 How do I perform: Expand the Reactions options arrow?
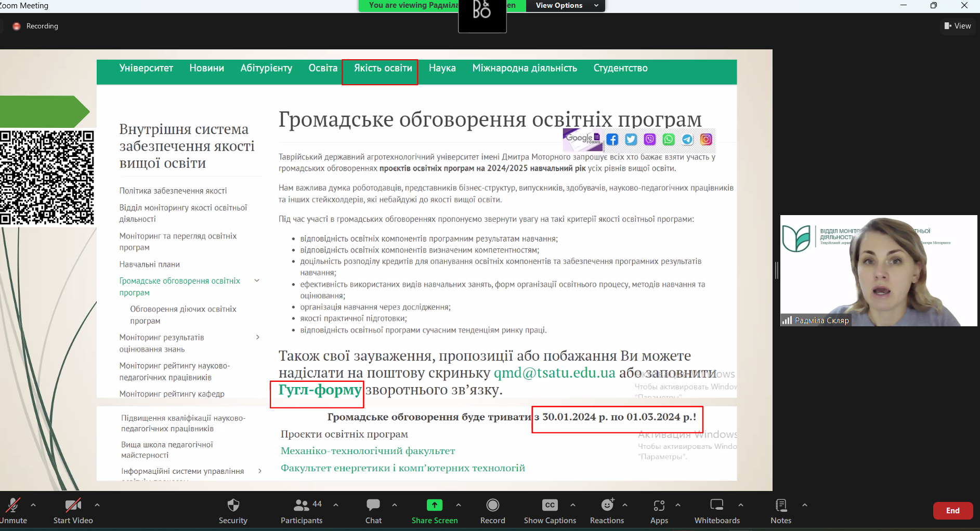[x=625, y=505]
